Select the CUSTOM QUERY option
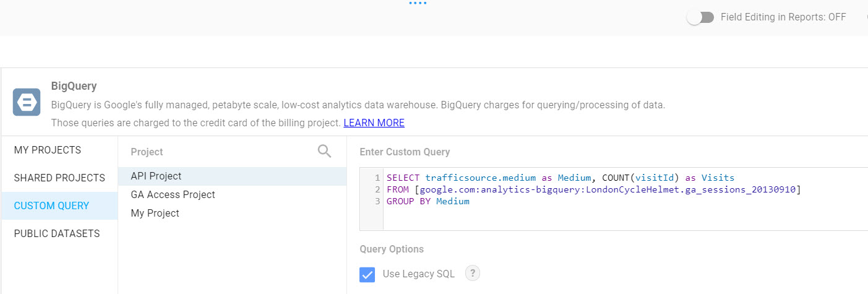 click(x=51, y=206)
